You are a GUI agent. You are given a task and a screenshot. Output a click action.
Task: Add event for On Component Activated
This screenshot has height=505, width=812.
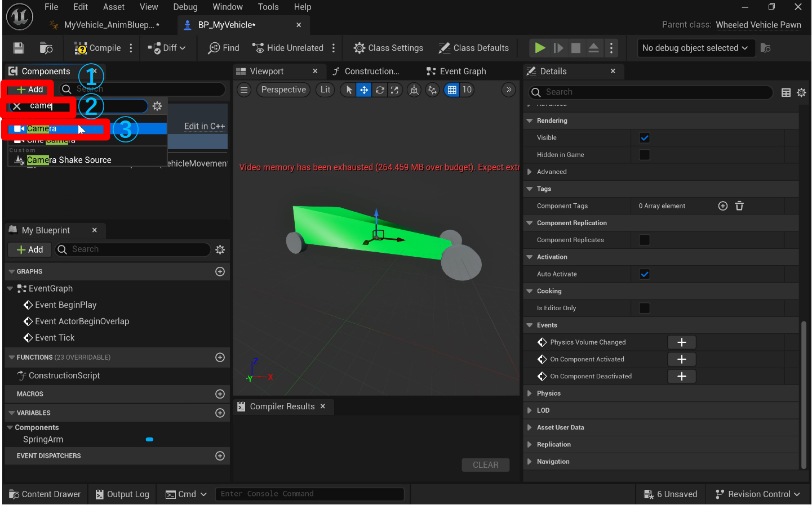click(682, 359)
